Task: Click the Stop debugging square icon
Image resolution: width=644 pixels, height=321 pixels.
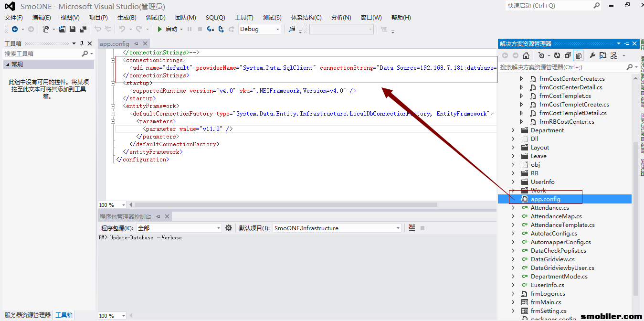Action: 200,29
